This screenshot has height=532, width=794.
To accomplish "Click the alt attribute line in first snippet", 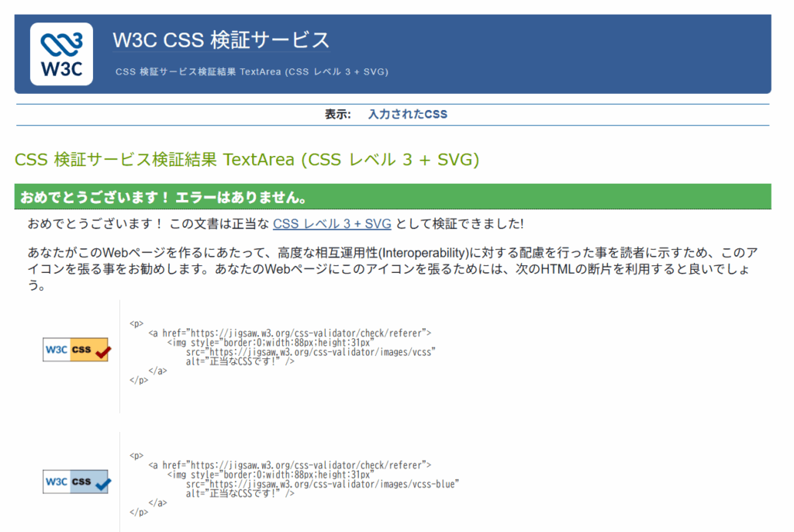I will tap(240, 361).
